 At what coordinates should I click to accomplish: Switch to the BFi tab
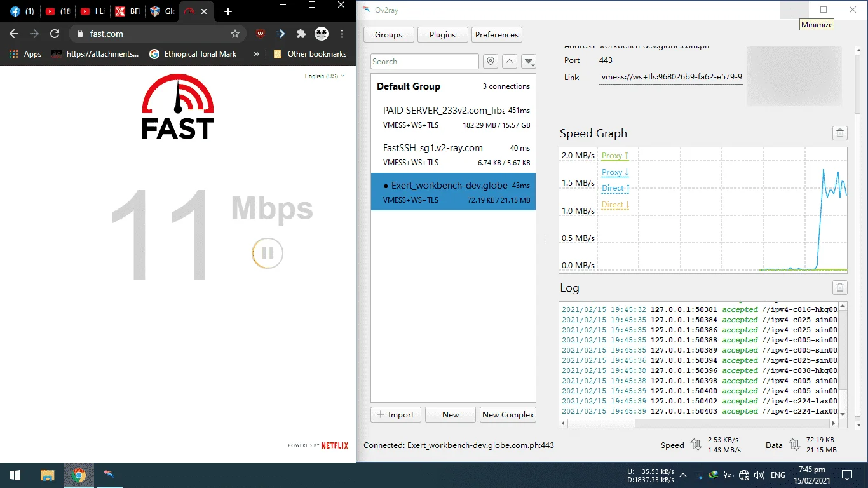[127, 11]
